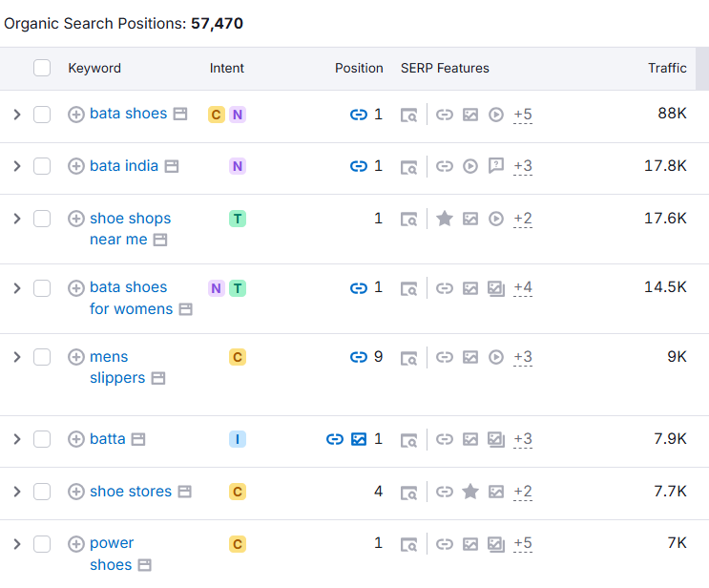Click the reviews star icon in 'shoe shops near me' row
The width and height of the screenshot is (709, 588).
click(x=445, y=219)
